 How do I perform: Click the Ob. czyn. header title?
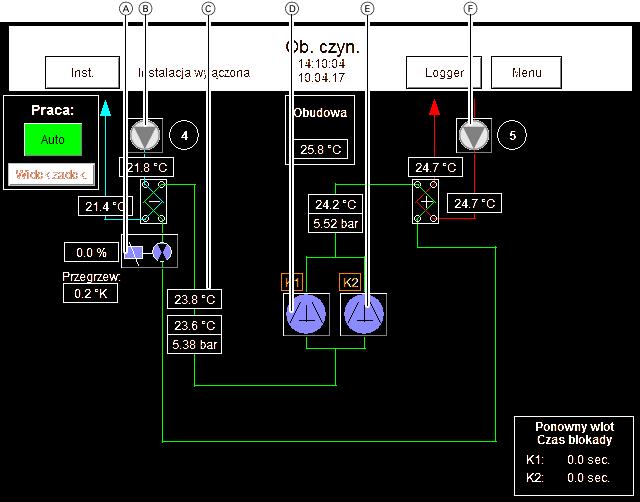(322, 47)
